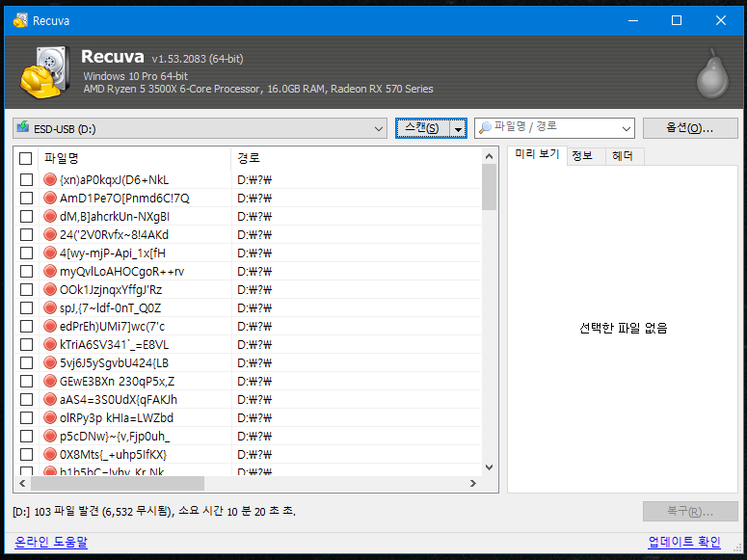The height and width of the screenshot is (560, 747).
Task: Click the red status icon of GEwE3BXn 230qP5x,Z
Action: coord(50,381)
